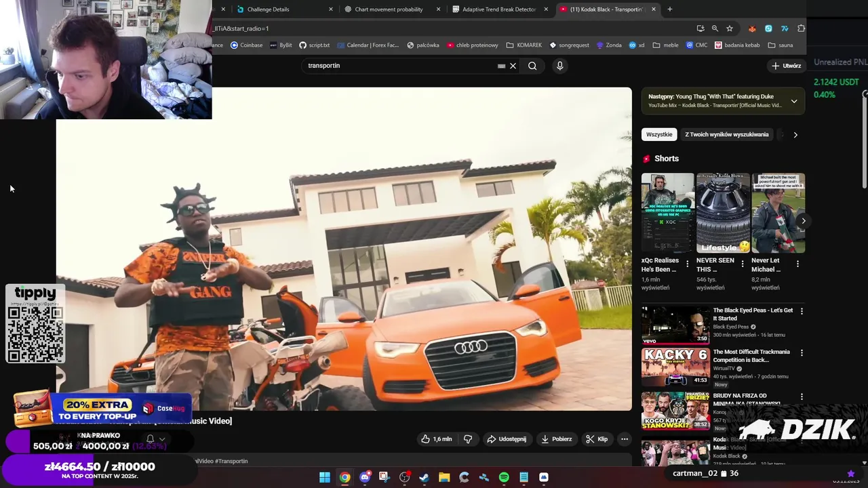Open the meble bookmarks folder
Screen dimensions: 868x488
[665, 45]
